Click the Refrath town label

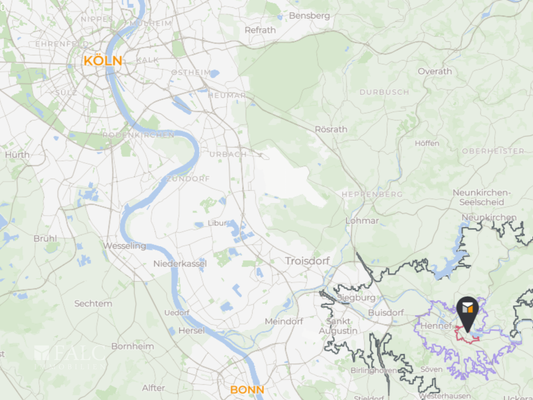point(260,30)
